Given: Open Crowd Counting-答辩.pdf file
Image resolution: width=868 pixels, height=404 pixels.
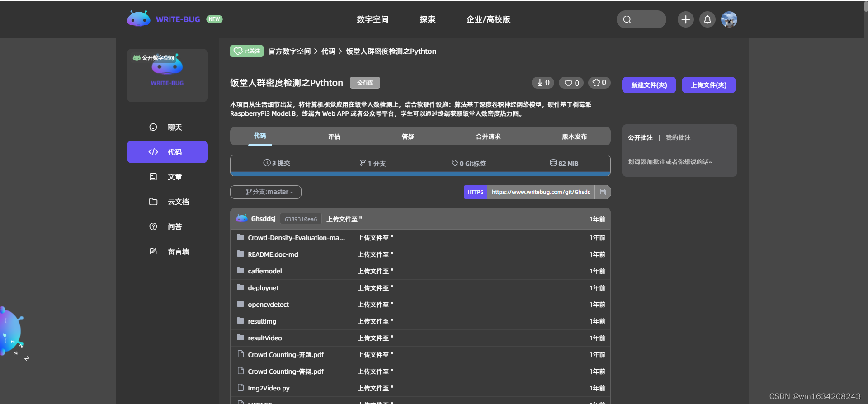Looking at the screenshot, I should (x=286, y=371).
